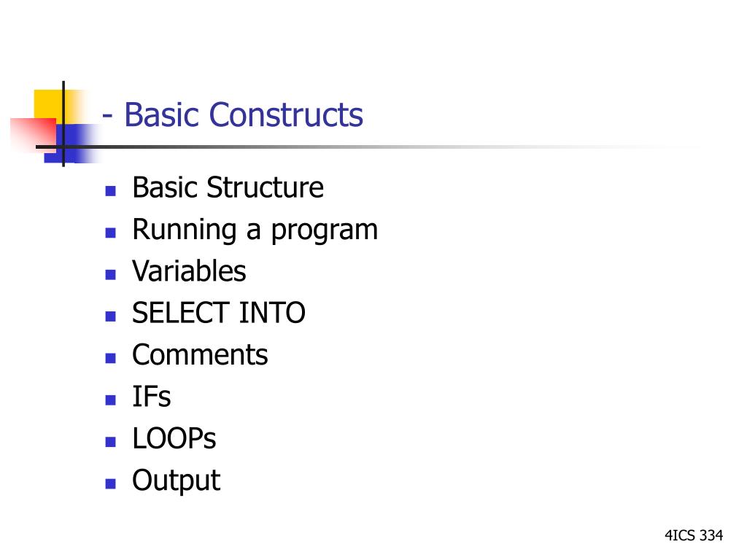The width and height of the screenshot is (747, 560).
Task: Click the blue bullet beside 'Basic Structure'
Action: (111, 191)
